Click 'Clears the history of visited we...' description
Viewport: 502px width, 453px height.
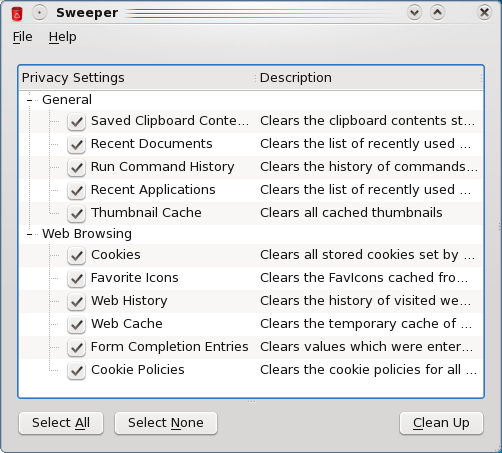pos(365,301)
